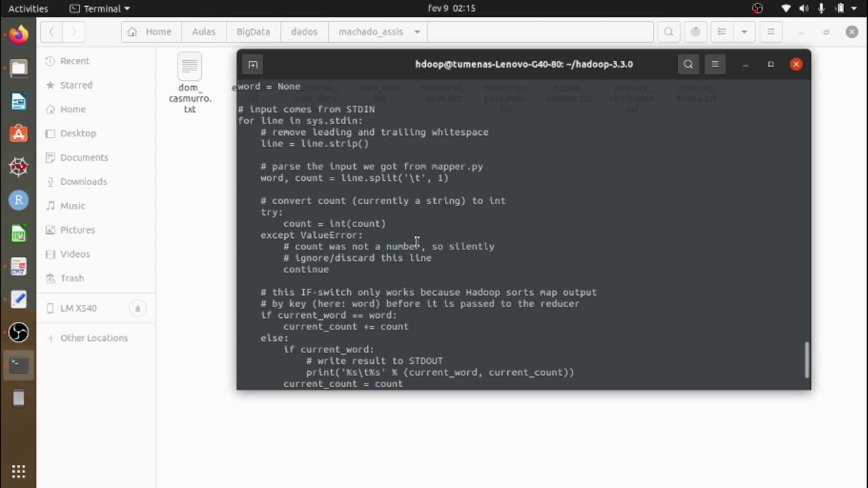Open Starred in the Files sidebar
The height and width of the screenshot is (488, 868).
(x=96, y=85)
